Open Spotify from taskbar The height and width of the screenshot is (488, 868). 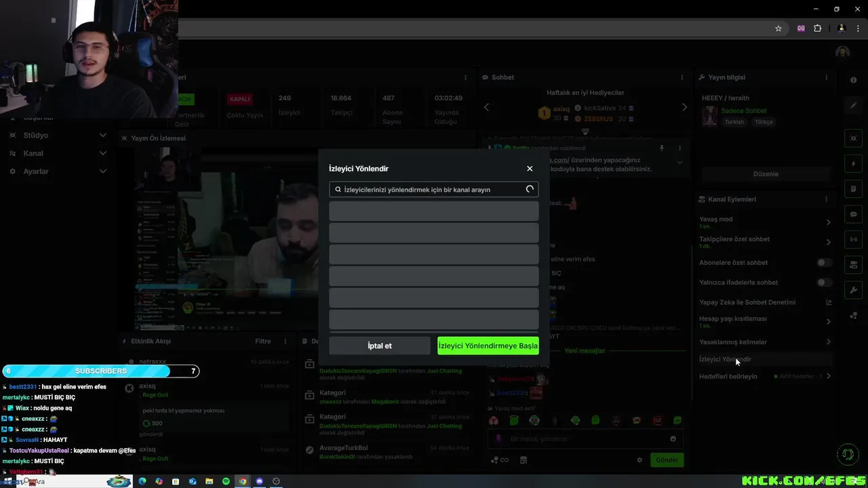[226, 481]
